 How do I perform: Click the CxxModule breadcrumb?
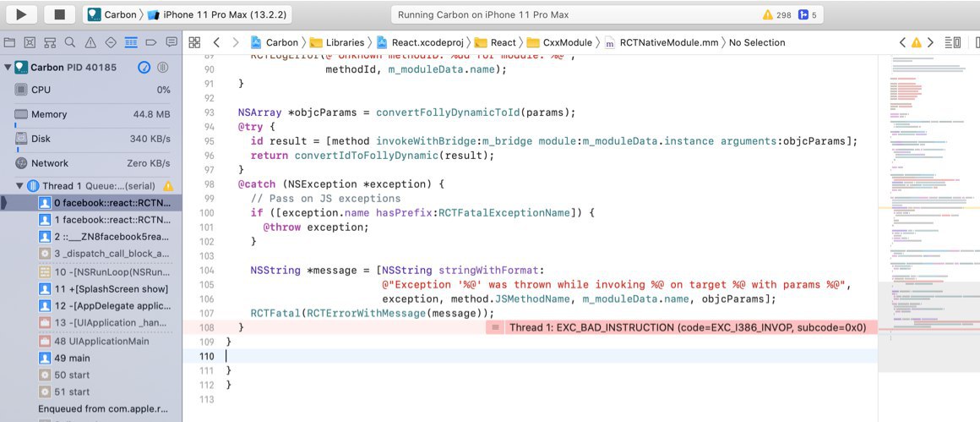[x=559, y=42]
